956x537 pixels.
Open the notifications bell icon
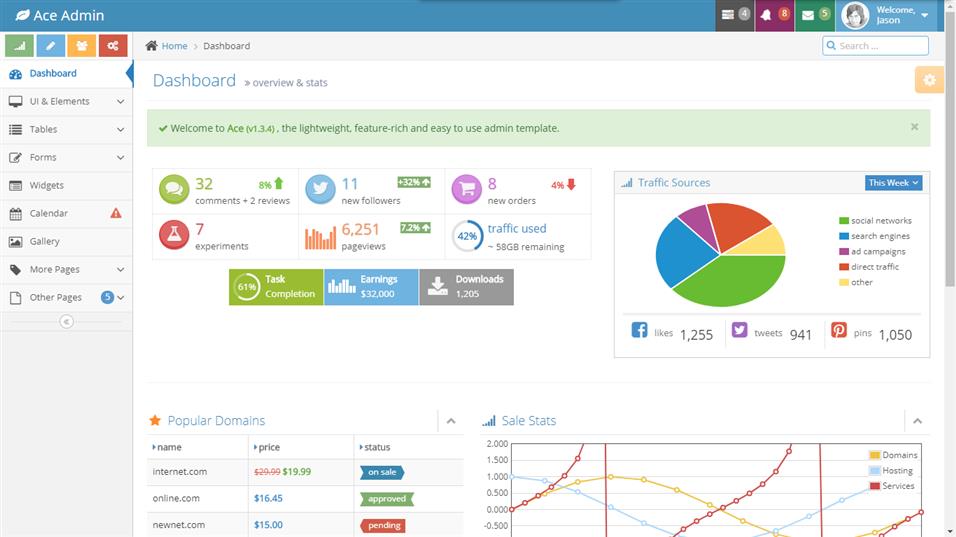click(774, 15)
